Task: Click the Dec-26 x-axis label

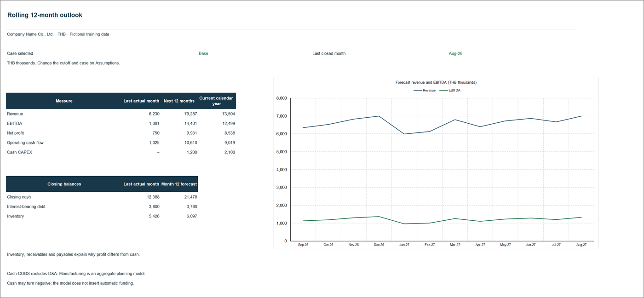Action: click(x=379, y=245)
